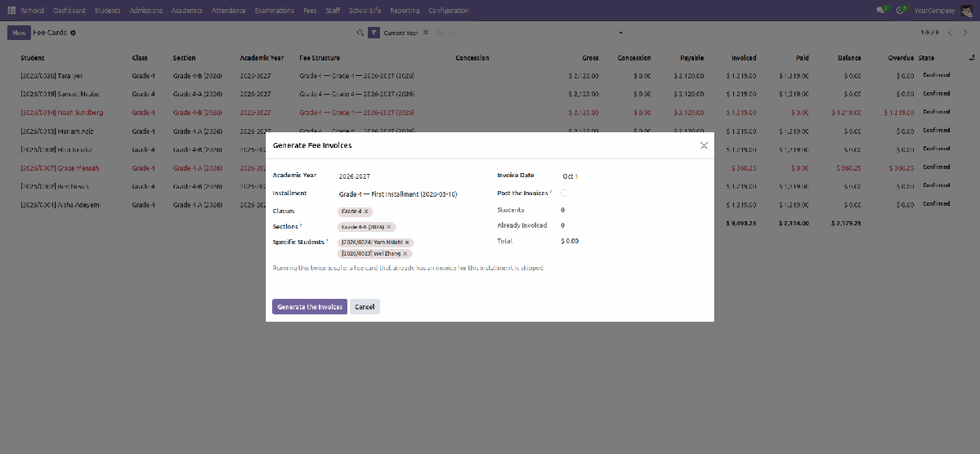Open the activities clock icon
Screen dimensions: 980x454
click(x=902, y=10)
